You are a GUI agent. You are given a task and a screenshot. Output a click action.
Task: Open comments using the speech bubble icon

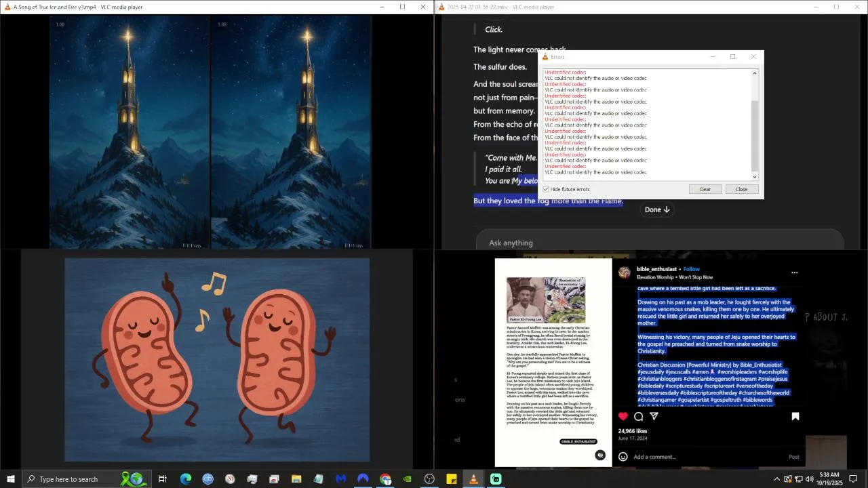coord(638,416)
